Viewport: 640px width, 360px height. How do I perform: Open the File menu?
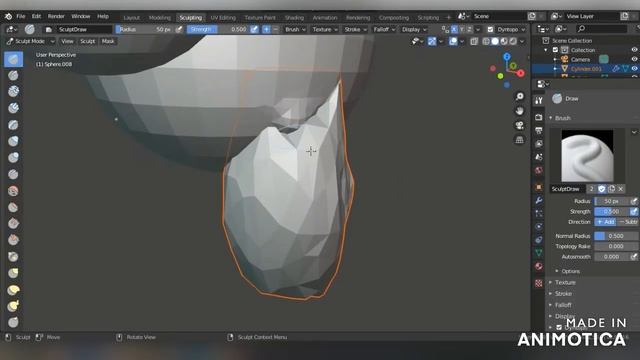click(x=21, y=16)
